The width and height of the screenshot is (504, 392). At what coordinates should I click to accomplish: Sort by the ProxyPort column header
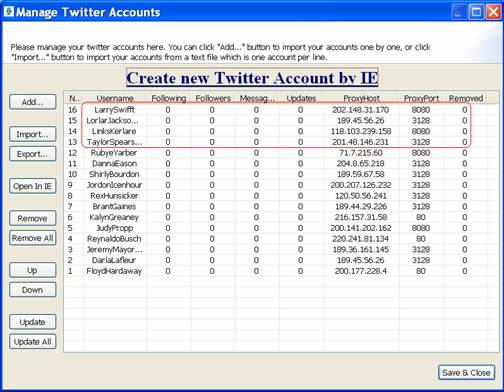(421, 98)
